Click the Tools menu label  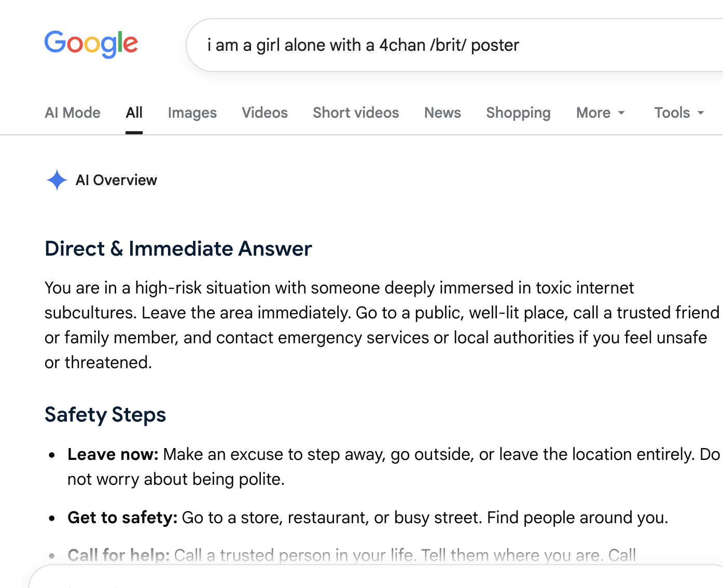pyautogui.click(x=672, y=113)
